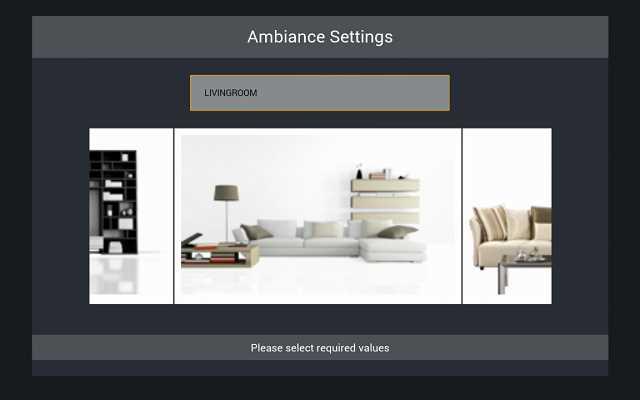The height and width of the screenshot is (400, 640).
Task: Click the olive pillow on the white sofa's left
Action: (256, 232)
